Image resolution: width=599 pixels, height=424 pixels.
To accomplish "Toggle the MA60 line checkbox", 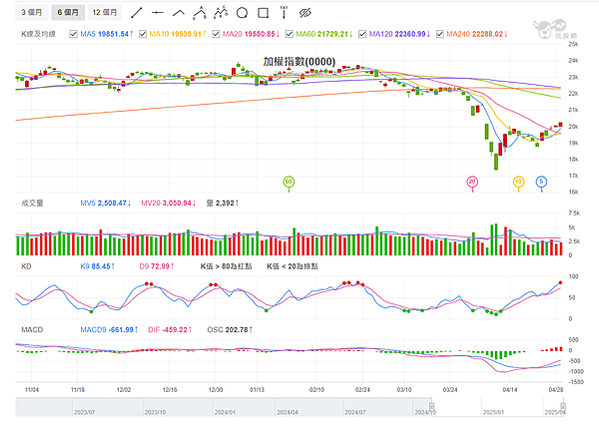I will (x=289, y=34).
